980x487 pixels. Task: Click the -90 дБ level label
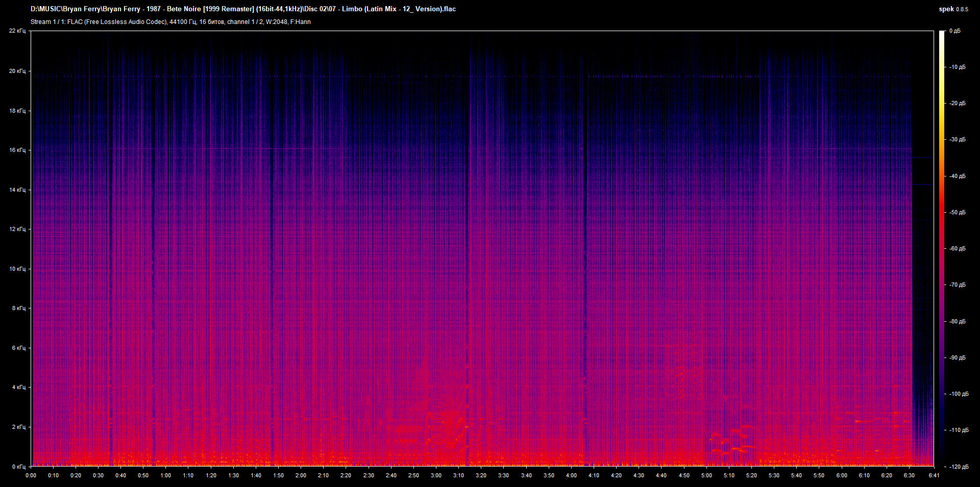tap(957, 358)
